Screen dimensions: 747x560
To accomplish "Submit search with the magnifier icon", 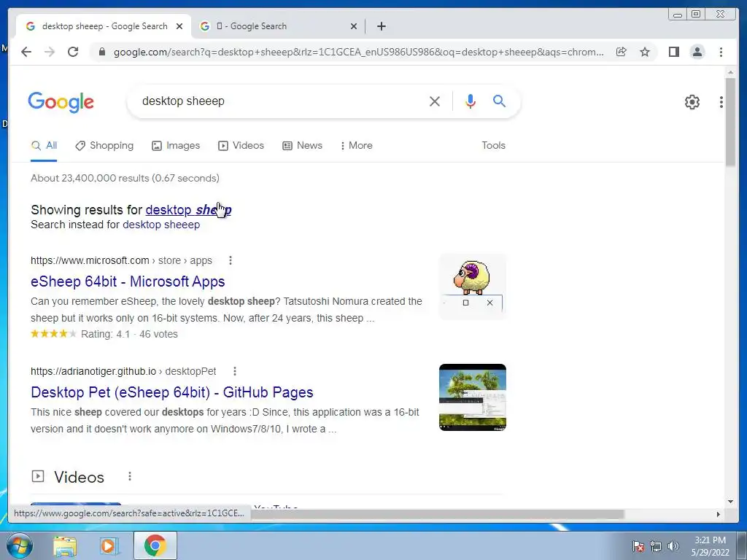I will click(499, 101).
